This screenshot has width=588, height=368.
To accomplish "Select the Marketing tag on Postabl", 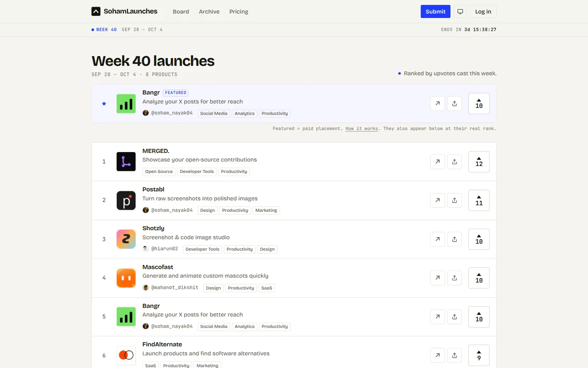I will click(x=266, y=211).
